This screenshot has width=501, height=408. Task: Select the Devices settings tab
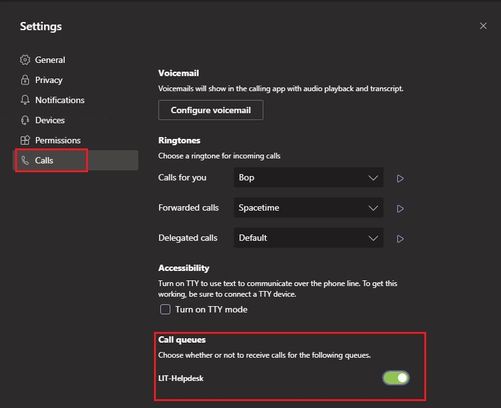click(77, 120)
